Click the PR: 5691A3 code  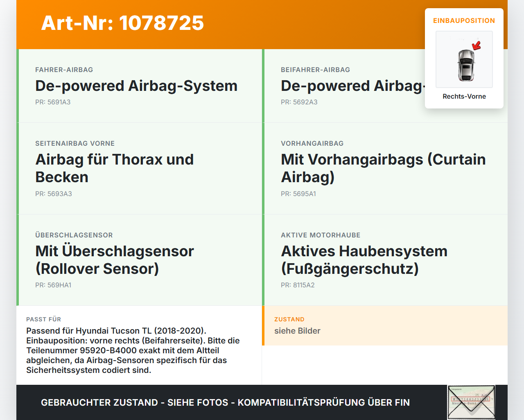click(53, 102)
